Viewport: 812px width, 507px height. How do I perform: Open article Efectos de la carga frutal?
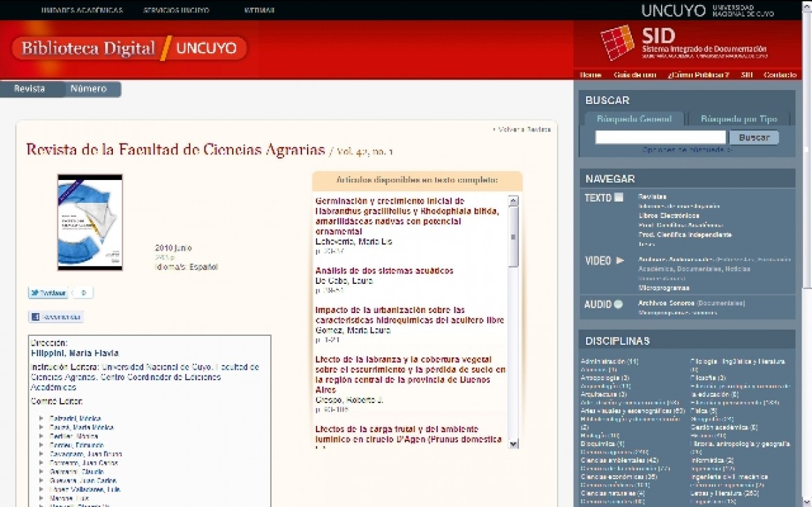click(x=408, y=434)
